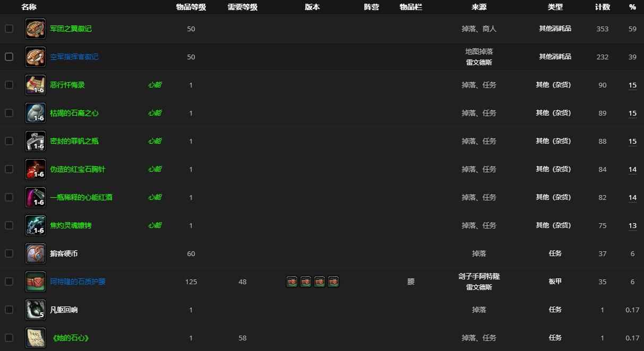Check the box beside 伪造的红宝石胸针

point(9,169)
